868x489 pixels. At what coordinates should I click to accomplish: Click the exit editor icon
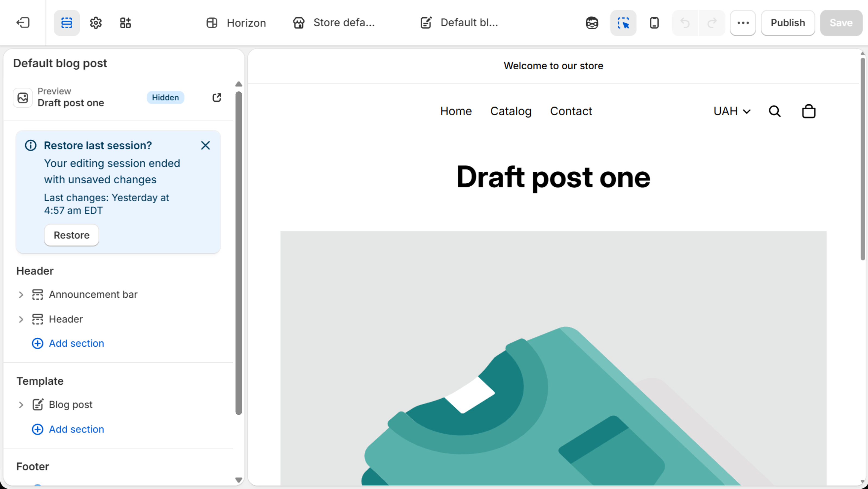pos(23,23)
